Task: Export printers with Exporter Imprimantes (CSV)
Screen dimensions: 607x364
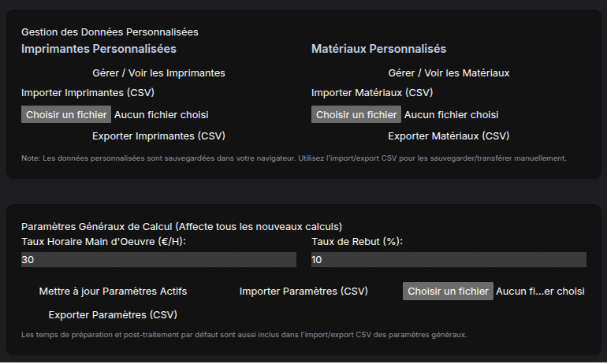Action: click(x=158, y=136)
